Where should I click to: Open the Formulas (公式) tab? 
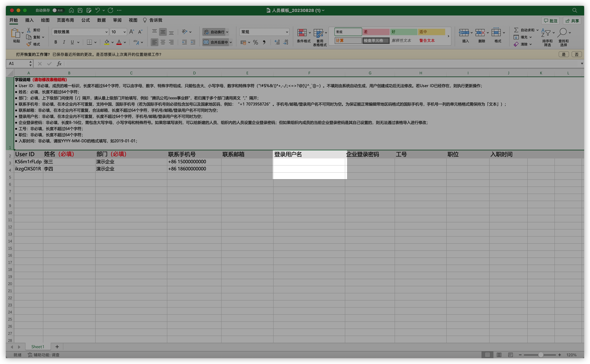(x=86, y=20)
